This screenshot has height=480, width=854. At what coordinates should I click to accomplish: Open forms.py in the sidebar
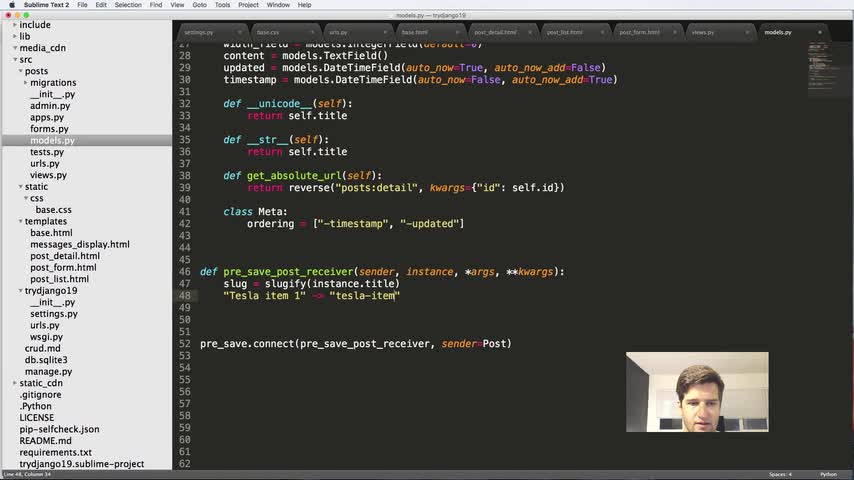coord(49,129)
